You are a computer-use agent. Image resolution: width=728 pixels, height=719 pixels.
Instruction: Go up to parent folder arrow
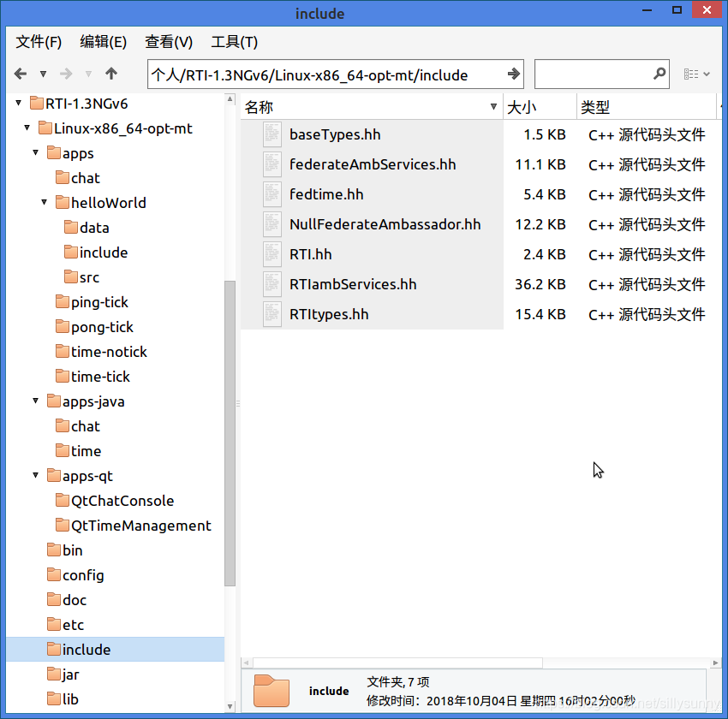(x=111, y=74)
